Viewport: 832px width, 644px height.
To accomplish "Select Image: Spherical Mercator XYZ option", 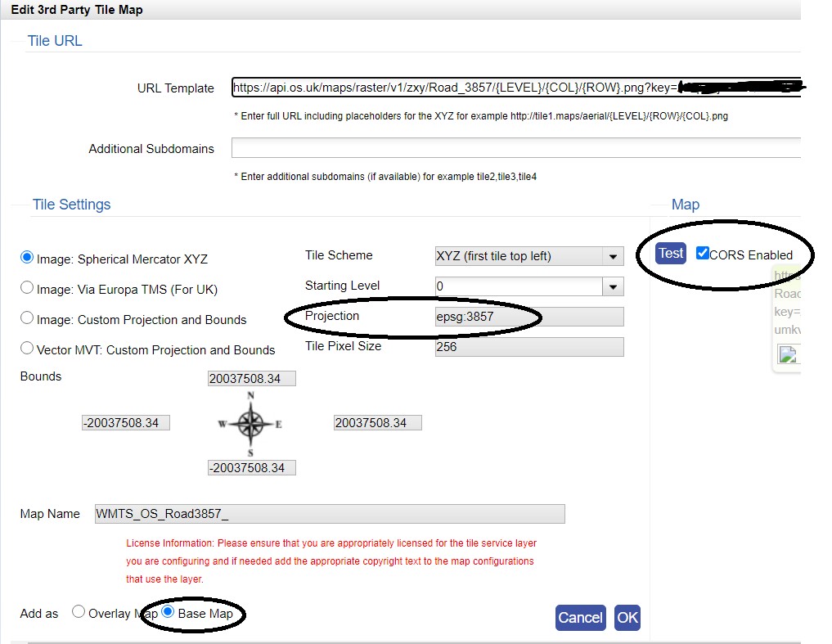I will click(x=27, y=258).
